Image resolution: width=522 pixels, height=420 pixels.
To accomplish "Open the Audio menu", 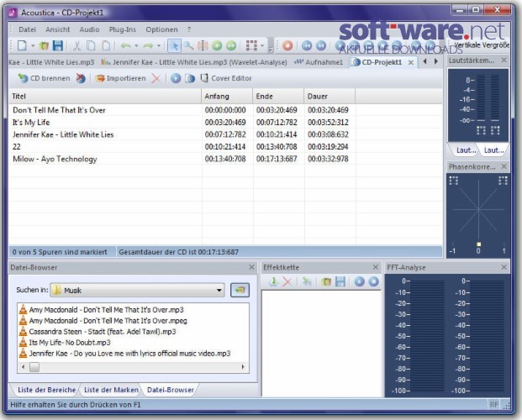I will (x=89, y=29).
